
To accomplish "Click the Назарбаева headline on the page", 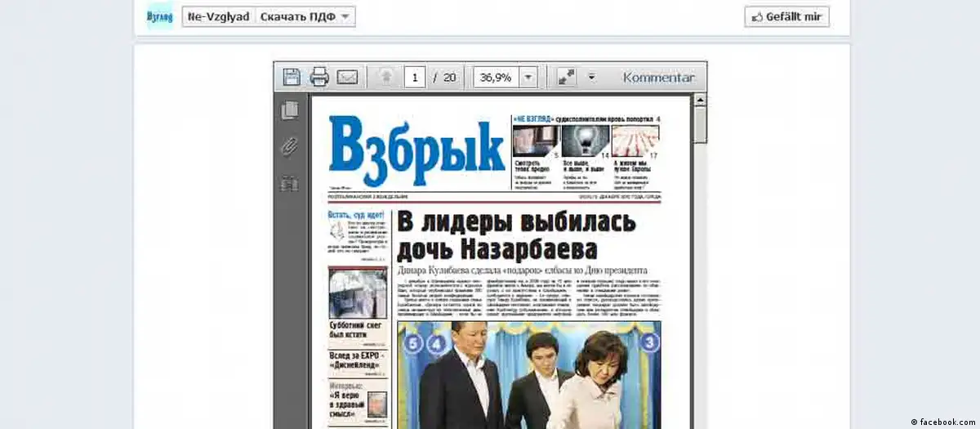I will (x=516, y=235).
